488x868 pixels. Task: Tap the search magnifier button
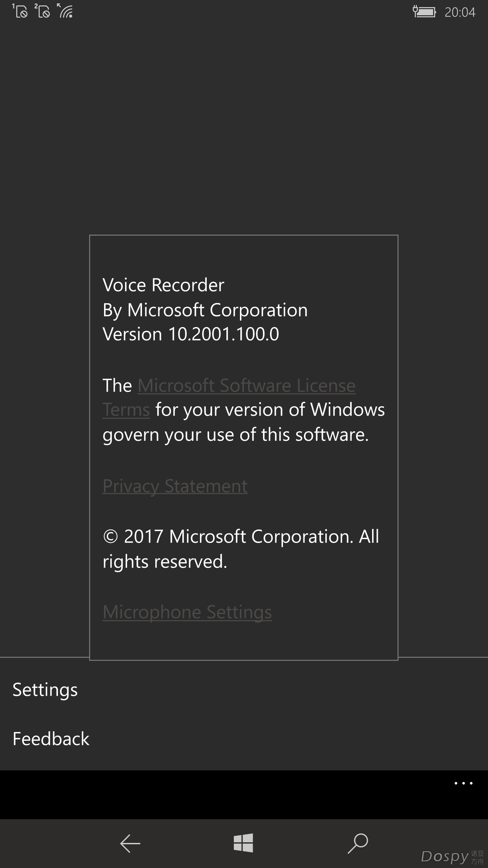[x=358, y=843]
